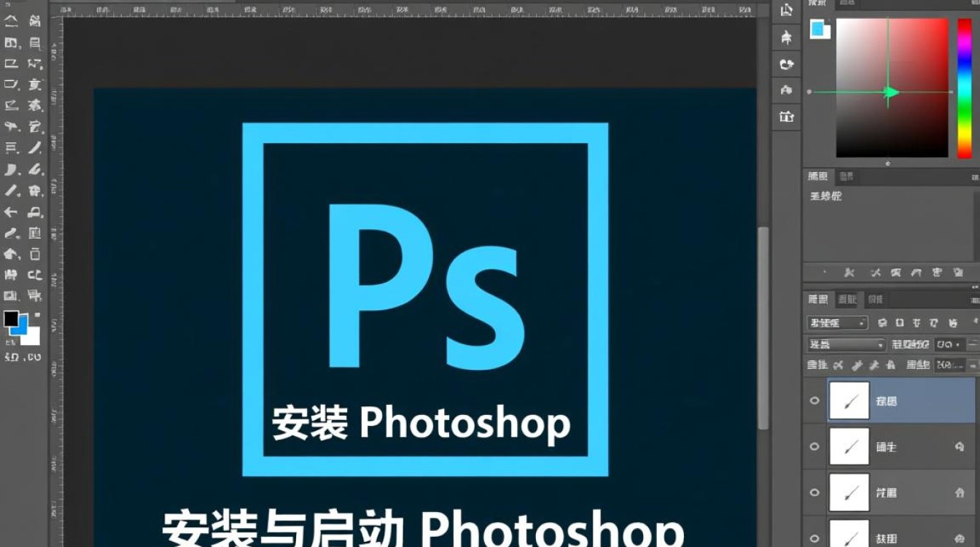The image size is (980, 547).
Task: Click the fourth lock option icon above the layer list
Action: pos(890,365)
